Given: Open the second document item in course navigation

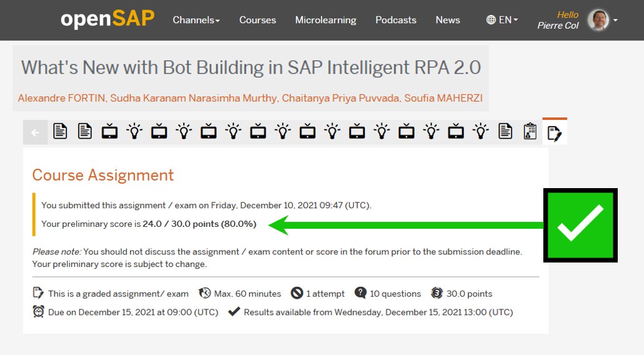Looking at the screenshot, I should 84,131.
